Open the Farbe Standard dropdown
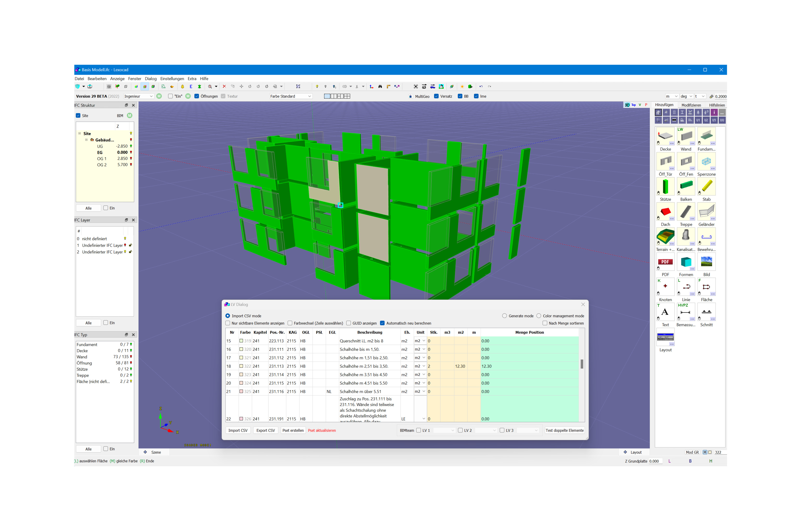This screenshot has width=803, height=532. 290,96
